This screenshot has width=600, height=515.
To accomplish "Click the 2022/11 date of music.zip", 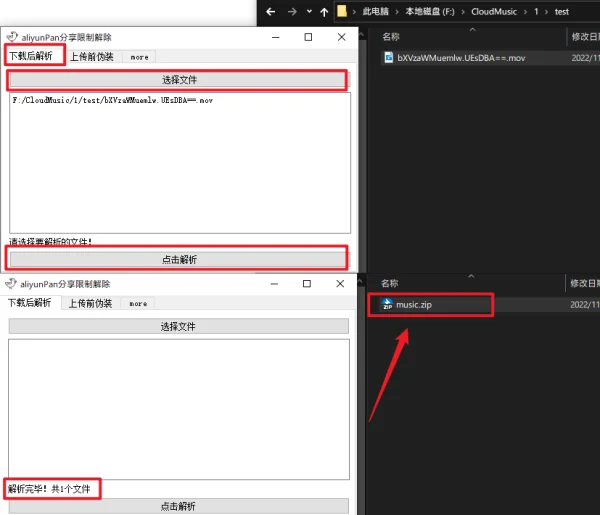I will click(584, 305).
